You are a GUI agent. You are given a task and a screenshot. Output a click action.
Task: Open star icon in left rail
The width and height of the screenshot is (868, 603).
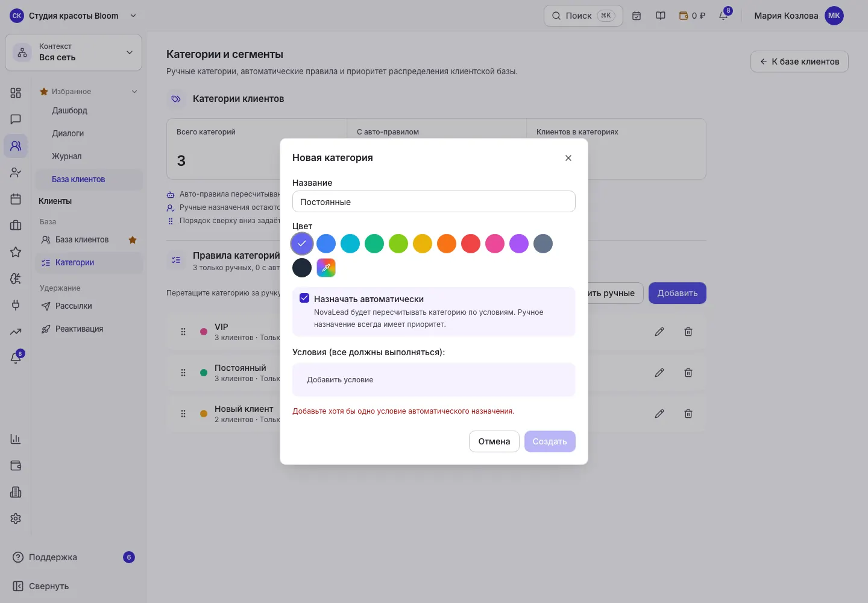16,252
